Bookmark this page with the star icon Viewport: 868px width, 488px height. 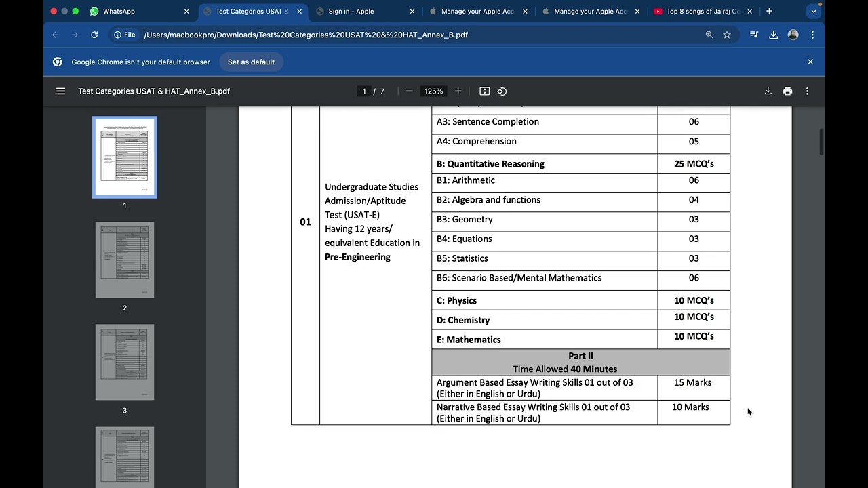(727, 35)
